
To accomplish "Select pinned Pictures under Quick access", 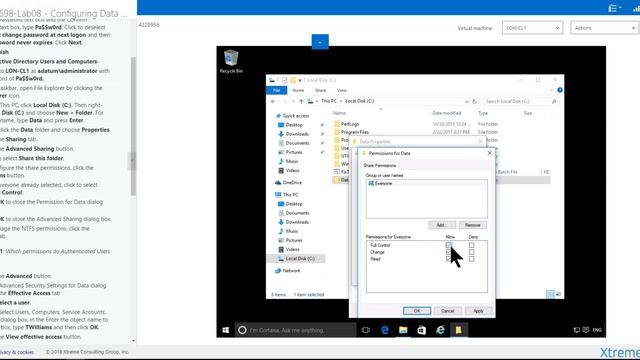I will 294,152.
